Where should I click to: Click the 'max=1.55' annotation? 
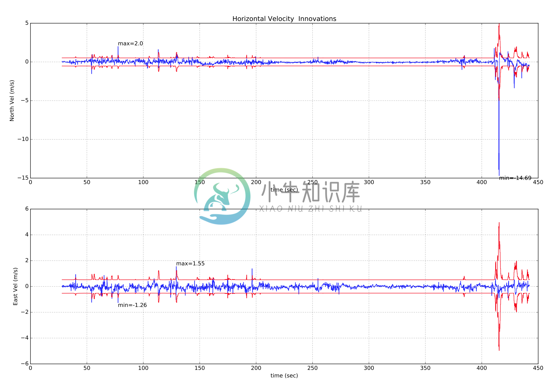click(x=190, y=263)
